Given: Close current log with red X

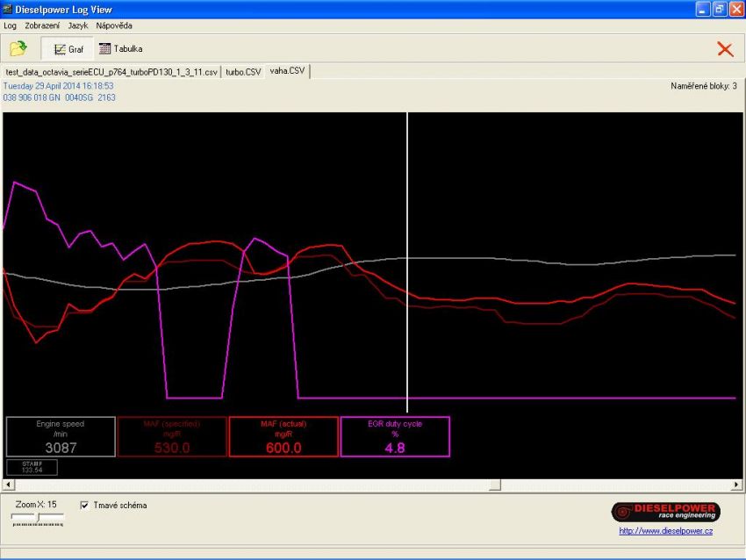Looking at the screenshot, I should point(725,49).
